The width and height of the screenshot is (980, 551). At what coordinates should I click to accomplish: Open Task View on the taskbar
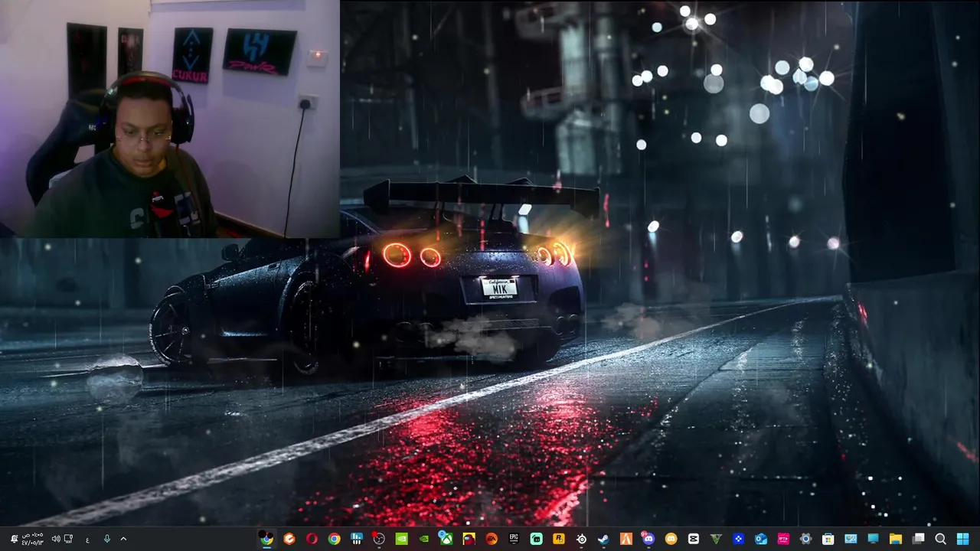918,539
